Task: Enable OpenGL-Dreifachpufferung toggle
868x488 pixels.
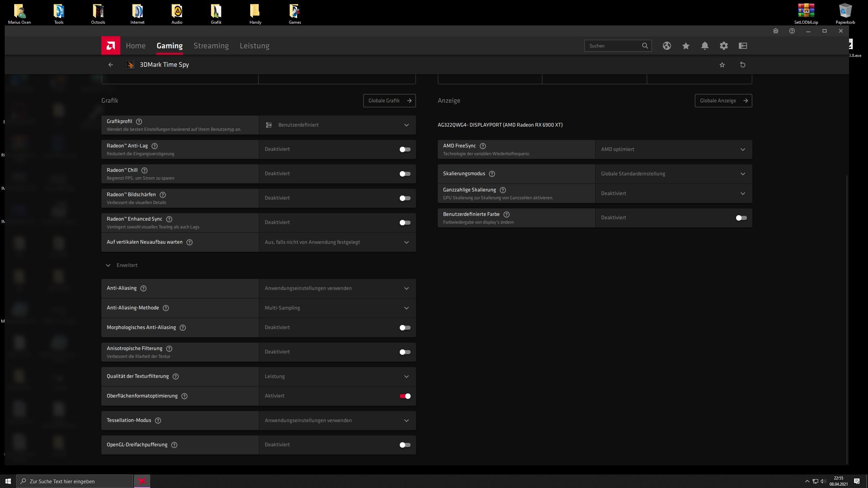Action: pyautogui.click(x=405, y=445)
